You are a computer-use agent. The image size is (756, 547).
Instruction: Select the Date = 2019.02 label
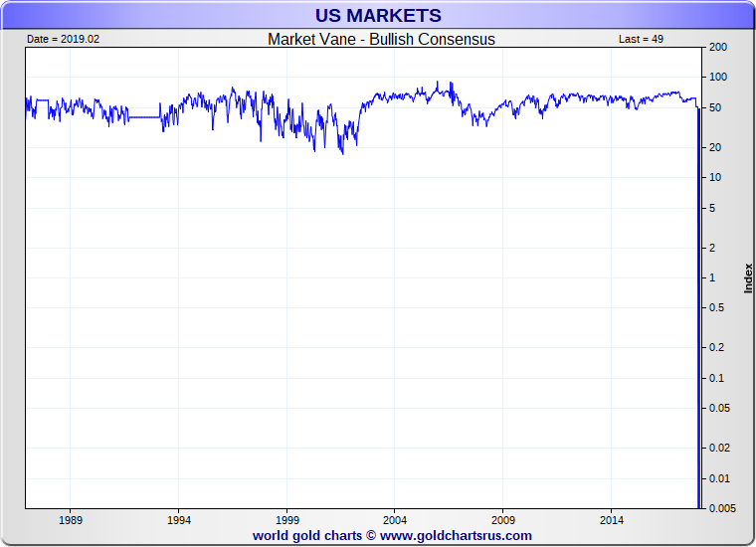(x=64, y=40)
